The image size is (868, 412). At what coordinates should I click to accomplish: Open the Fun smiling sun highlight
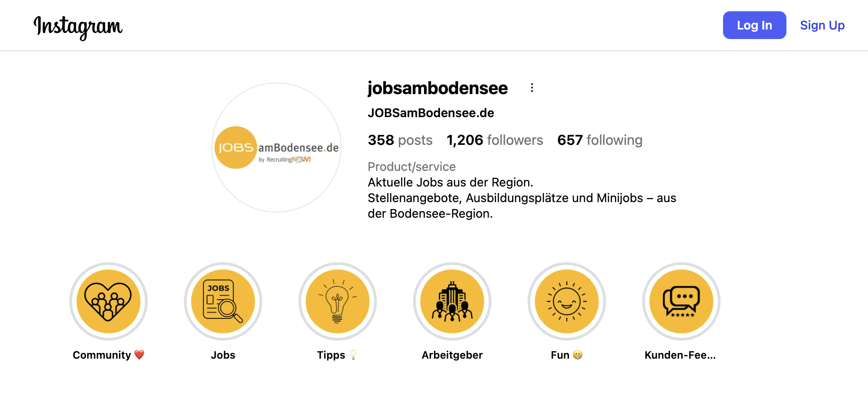point(567,301)
